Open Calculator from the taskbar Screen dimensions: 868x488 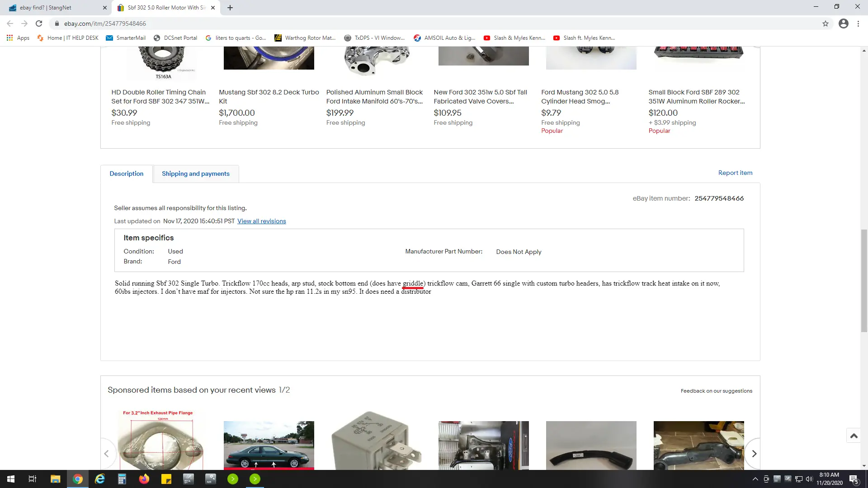[122, 479]
